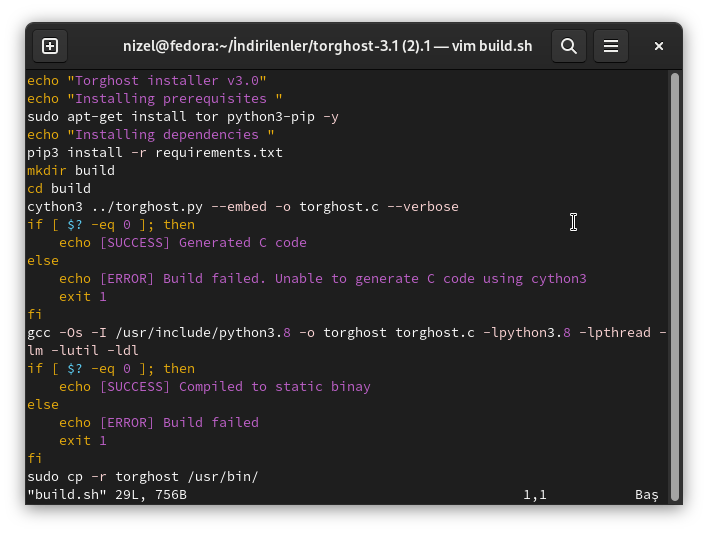Click the 'sudo apt-get install tor python3-pip -y' line
708x533 pixels.
coord(183,117)
